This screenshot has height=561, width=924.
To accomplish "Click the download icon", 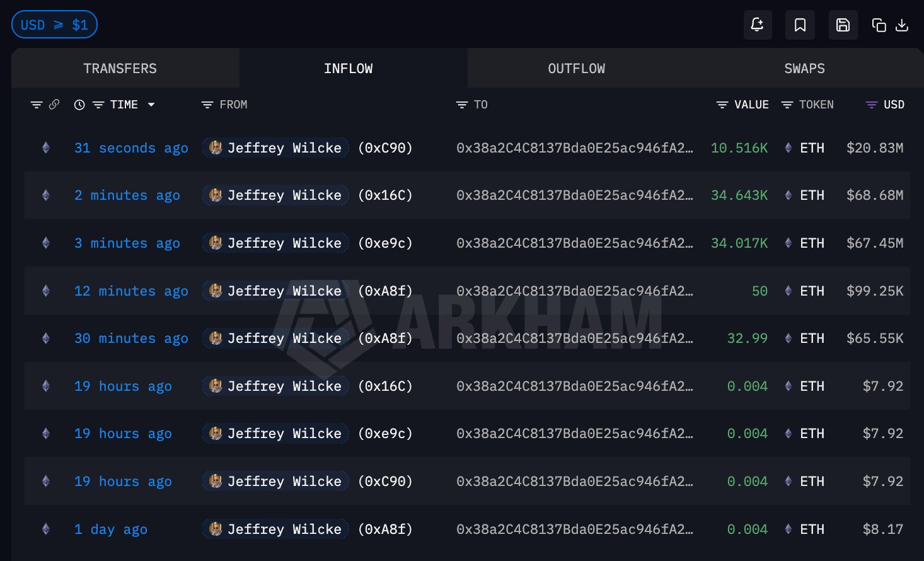I will pos(902,25).
